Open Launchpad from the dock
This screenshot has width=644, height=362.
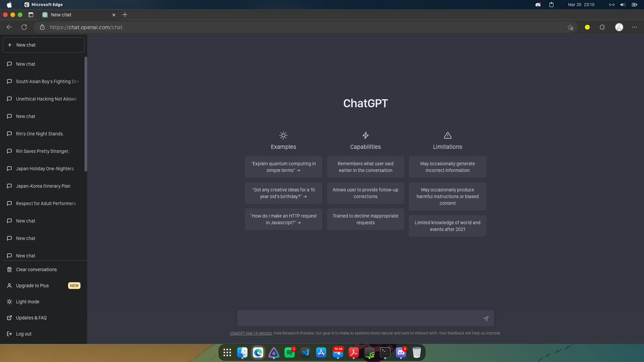coord(227,352)
